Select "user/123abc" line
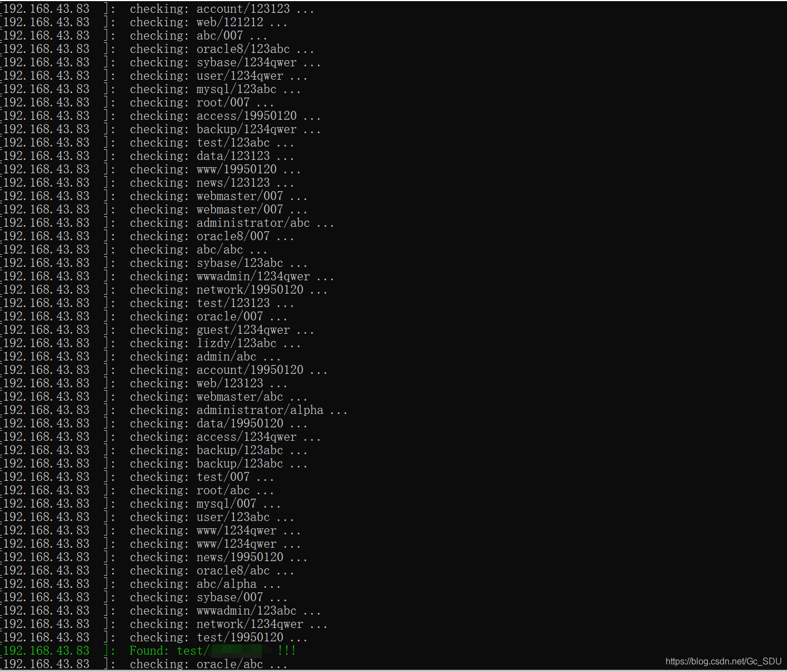Image resolution: width=787 pixels, height=672 pixels. tap(148, 517)
